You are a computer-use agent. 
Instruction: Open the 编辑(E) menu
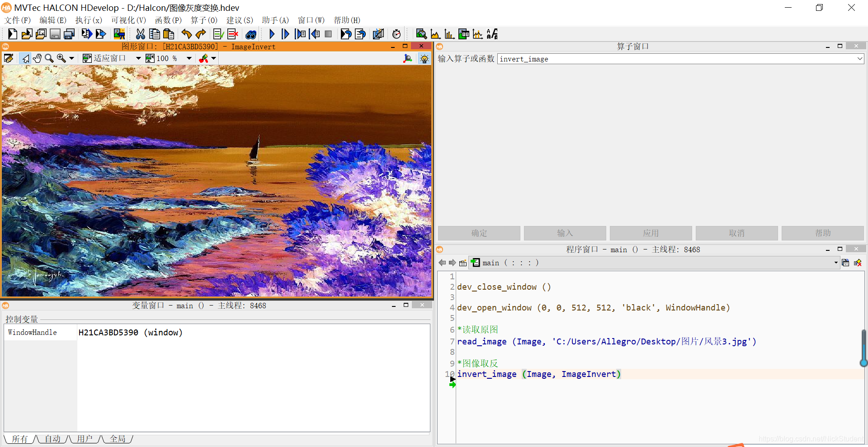coord(53,20)
